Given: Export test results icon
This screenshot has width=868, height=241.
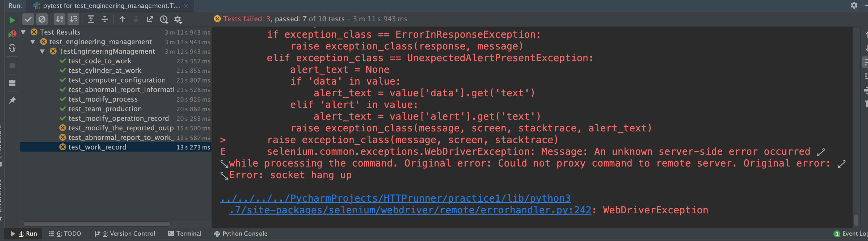Looking at the screenshot, I should 150,19.
